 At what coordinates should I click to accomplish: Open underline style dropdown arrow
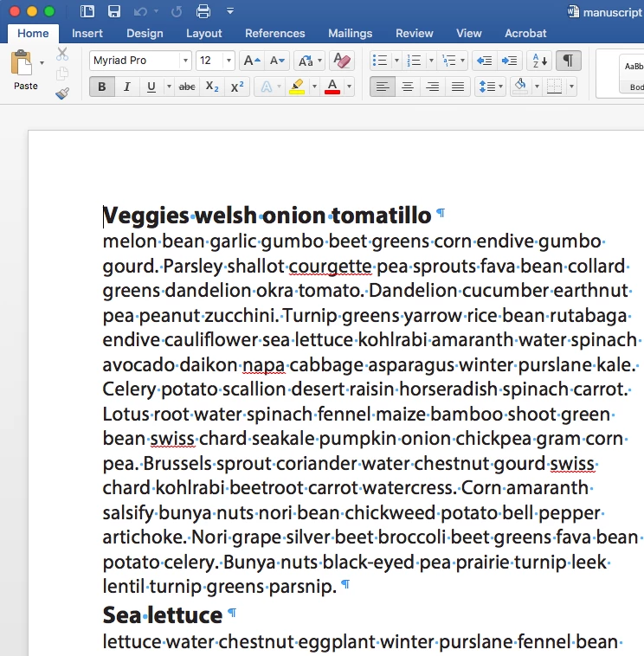pos(169,87)
